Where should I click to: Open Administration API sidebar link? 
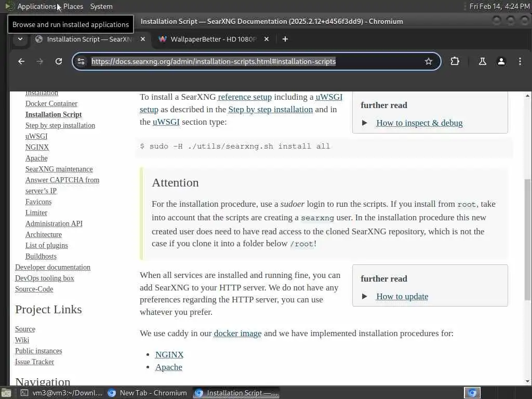pyautogui.click(x=54, y=223)
